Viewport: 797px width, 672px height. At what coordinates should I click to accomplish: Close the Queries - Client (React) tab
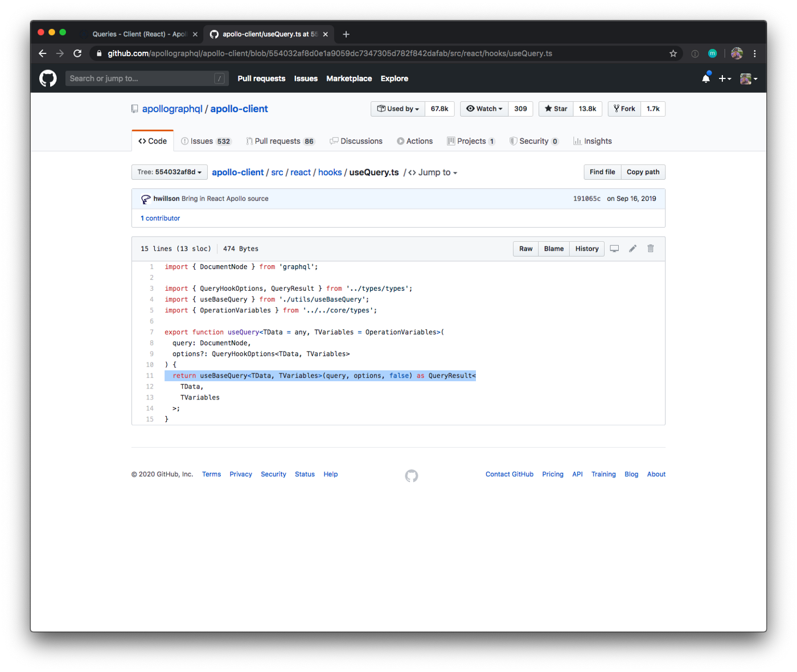point(195,34)
